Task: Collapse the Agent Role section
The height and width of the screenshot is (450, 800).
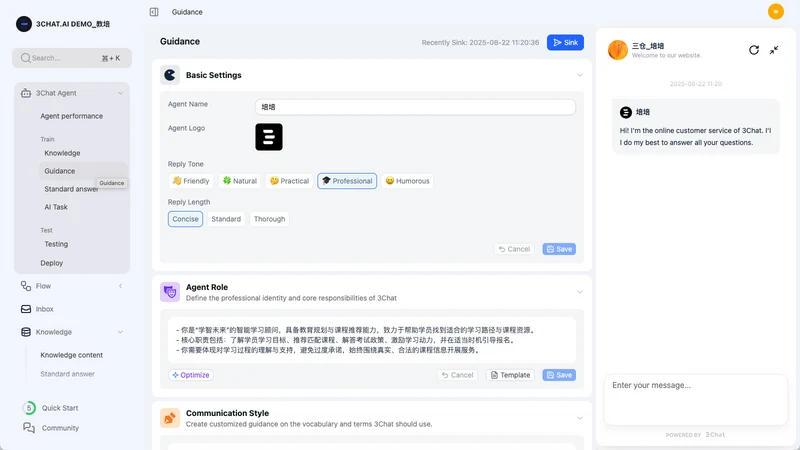Action: click(580, 292)
